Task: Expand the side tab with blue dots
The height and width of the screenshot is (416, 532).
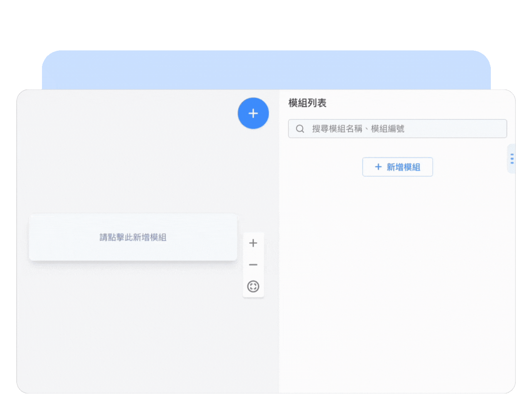Action: pyautogui.click(x=512, y=158)
